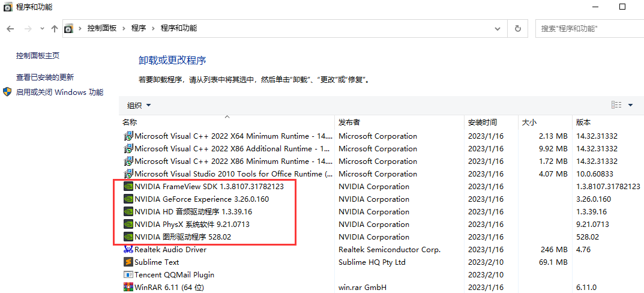Open 控制面板主页 link
The height and width of the screenshot is (293, 644).
click(x=38, y=55)
